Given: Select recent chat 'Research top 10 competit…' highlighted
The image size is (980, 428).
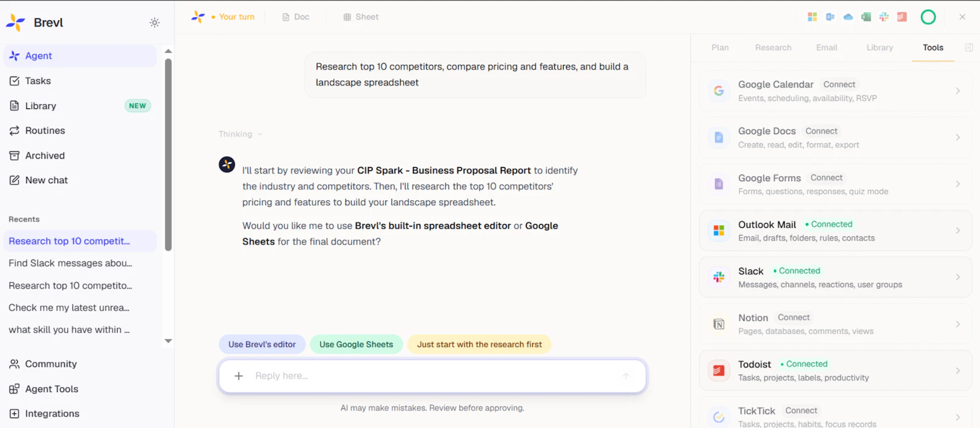Looking at the screenshot, I should pyautogui.click(x=80, y=241).
